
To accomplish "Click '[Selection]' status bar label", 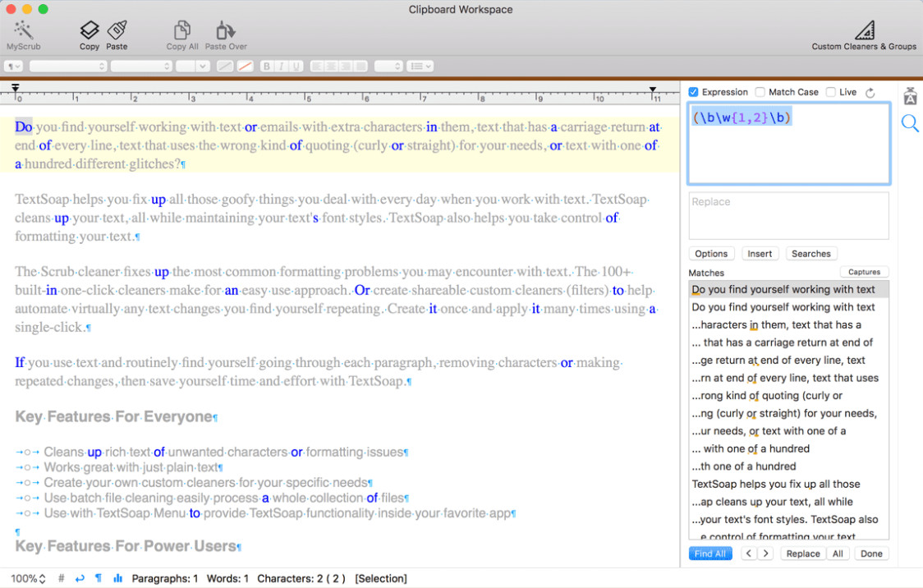I will coord(381,578).
